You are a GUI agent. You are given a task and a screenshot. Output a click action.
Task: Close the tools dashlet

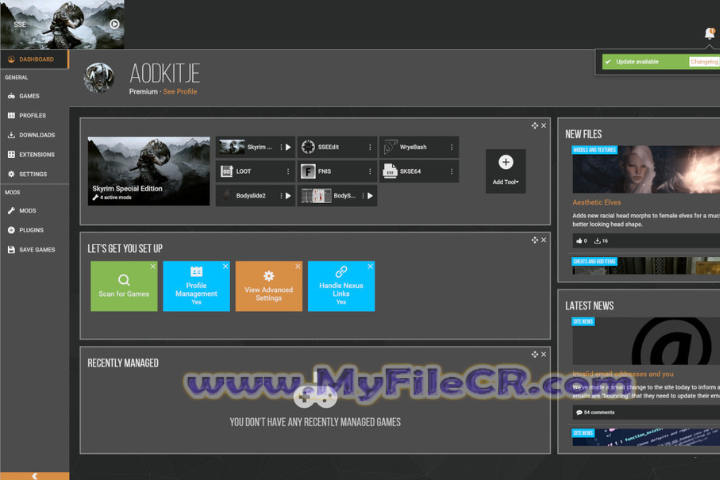[x=544, y=125]
